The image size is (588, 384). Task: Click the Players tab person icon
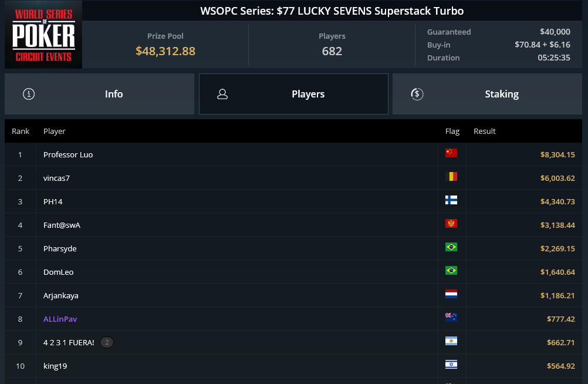[222, 94]
